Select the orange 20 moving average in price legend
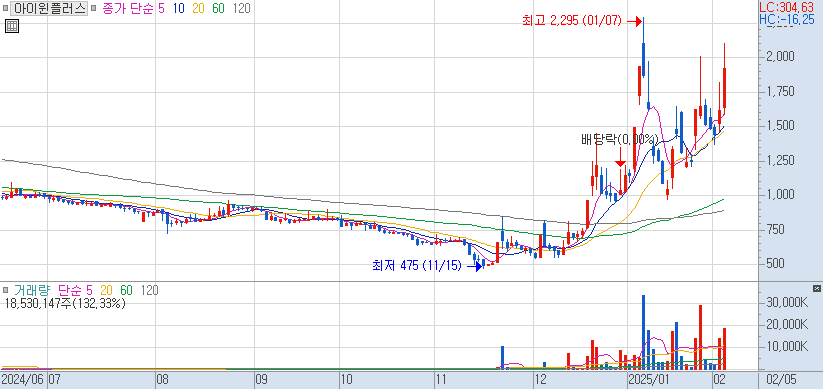823x389 pixels. pos(198,8)
